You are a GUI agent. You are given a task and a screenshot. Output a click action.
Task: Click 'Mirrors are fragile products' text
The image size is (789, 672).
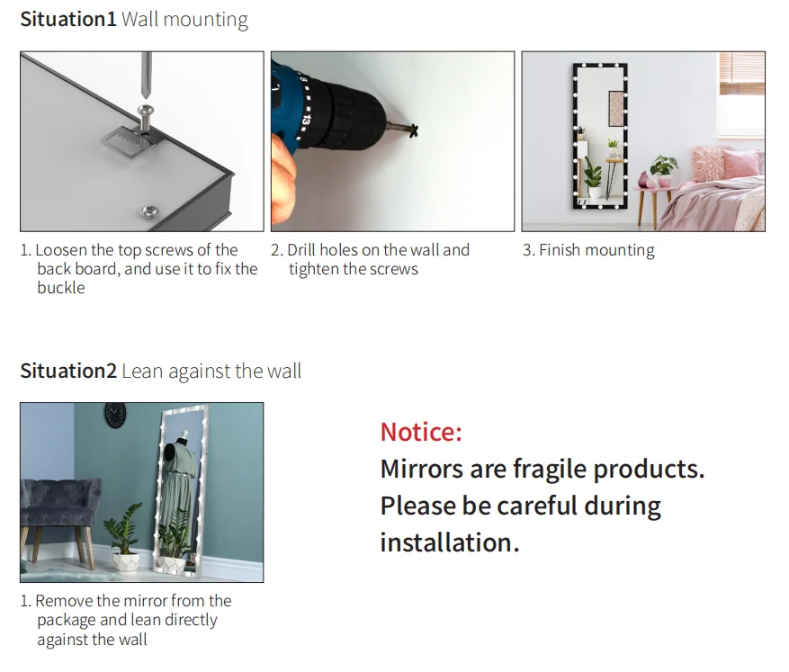coord(542,469)
